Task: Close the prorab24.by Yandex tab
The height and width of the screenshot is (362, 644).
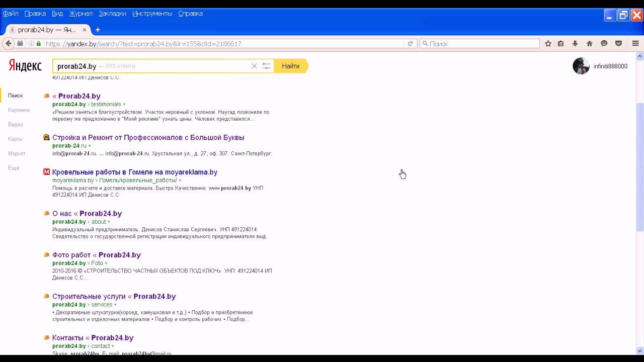Action: [84, 30]
